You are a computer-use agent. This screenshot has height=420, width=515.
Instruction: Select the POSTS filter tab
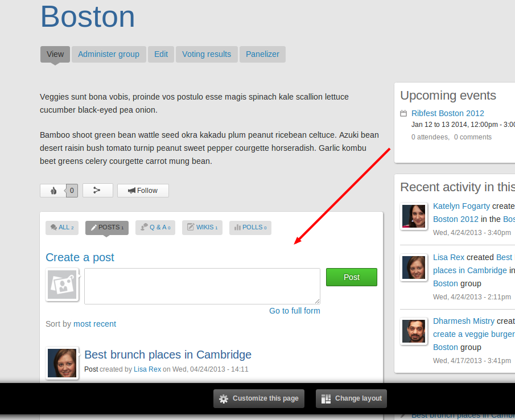pyautogui.click(x=107, y=228)
